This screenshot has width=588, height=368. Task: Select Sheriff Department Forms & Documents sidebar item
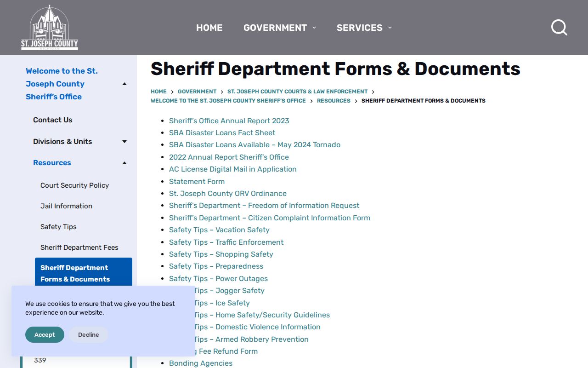84,273
